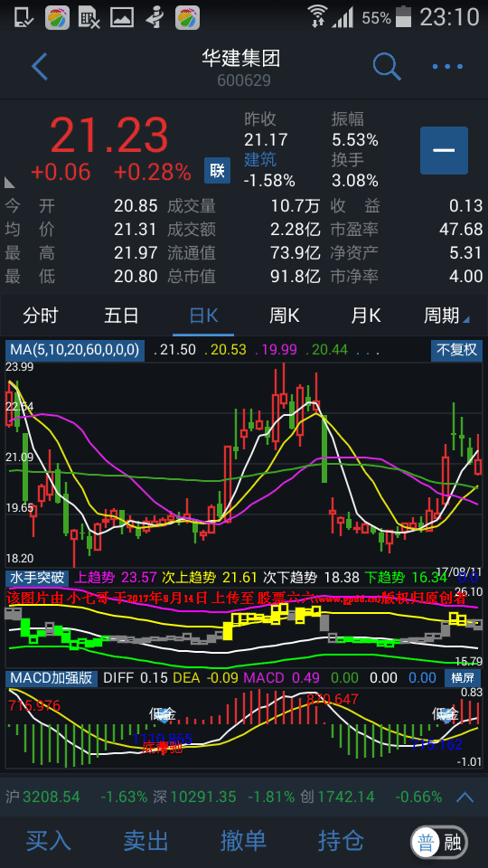Tap the 创 1742.14 index
This screenshot has width=488, height=868.
point(337,797)
